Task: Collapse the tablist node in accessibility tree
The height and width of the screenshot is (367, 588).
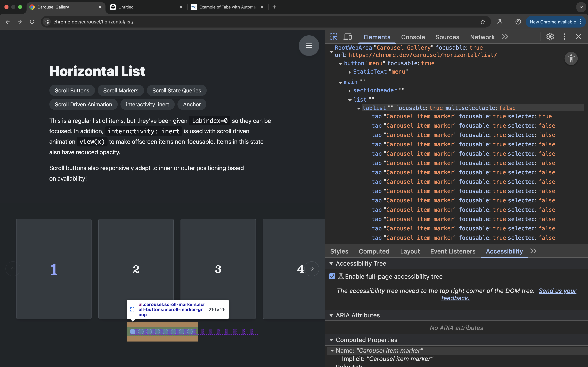Action: tap(359, 109)
